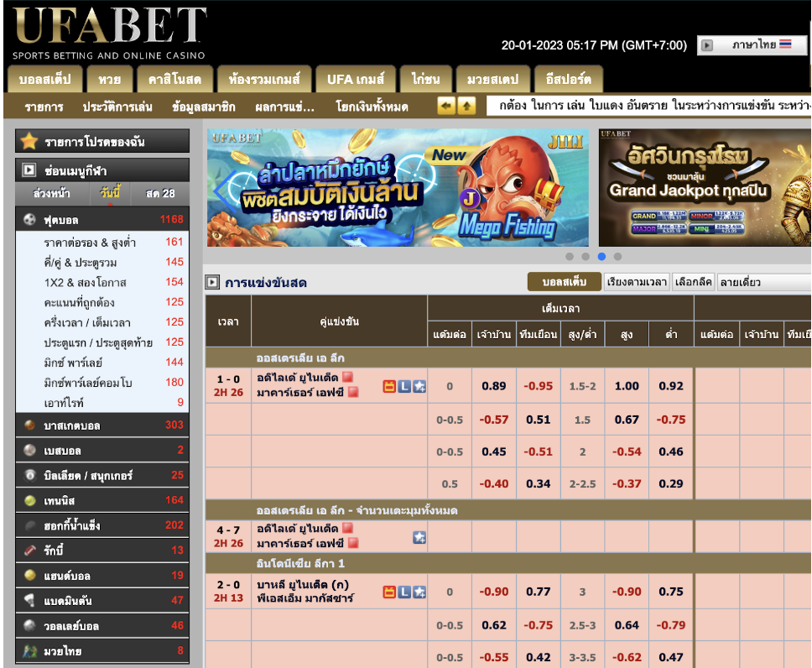Click the ice hockey icon
The height and width of the screenshot is (668, 812).
point(29,525)
